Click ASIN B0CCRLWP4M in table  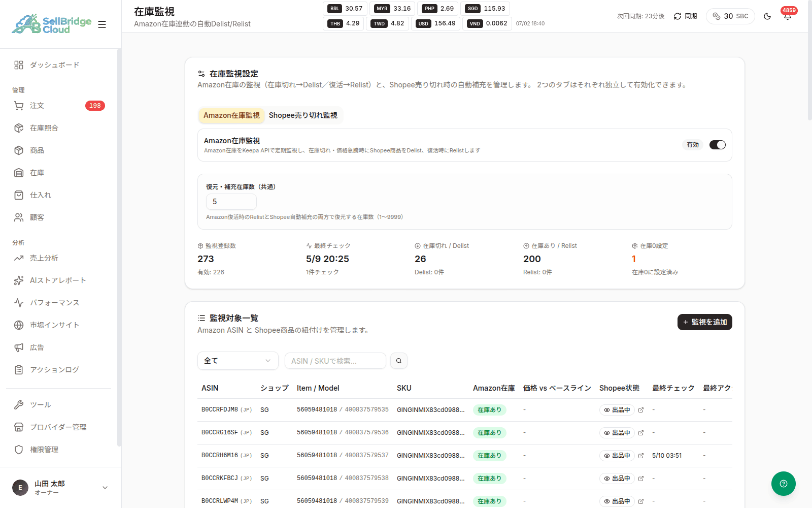(x=220, y=501)
